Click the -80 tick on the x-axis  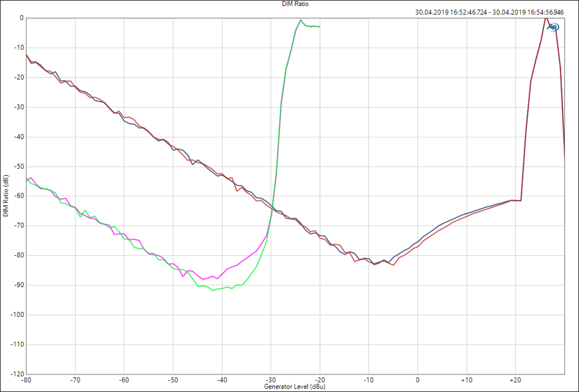click(x=27, y=380)
